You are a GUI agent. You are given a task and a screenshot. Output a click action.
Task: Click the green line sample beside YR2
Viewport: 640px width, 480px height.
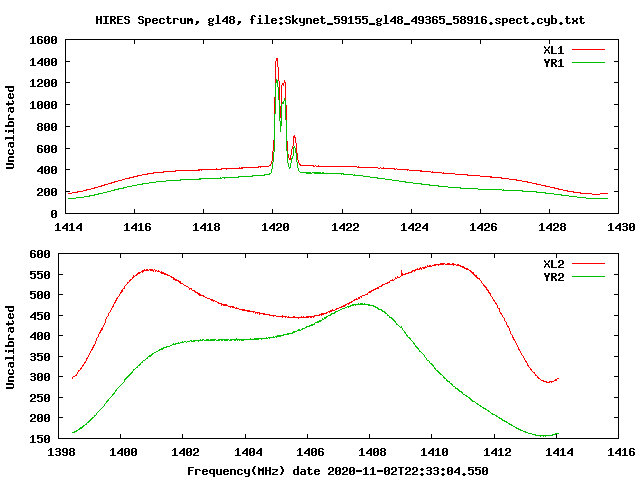[x=588, y=277]
